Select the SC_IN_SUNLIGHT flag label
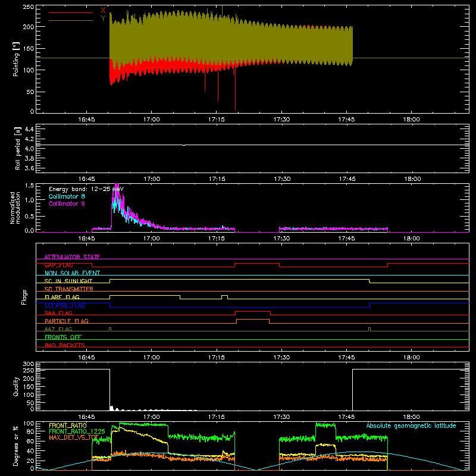 point(68,281)
